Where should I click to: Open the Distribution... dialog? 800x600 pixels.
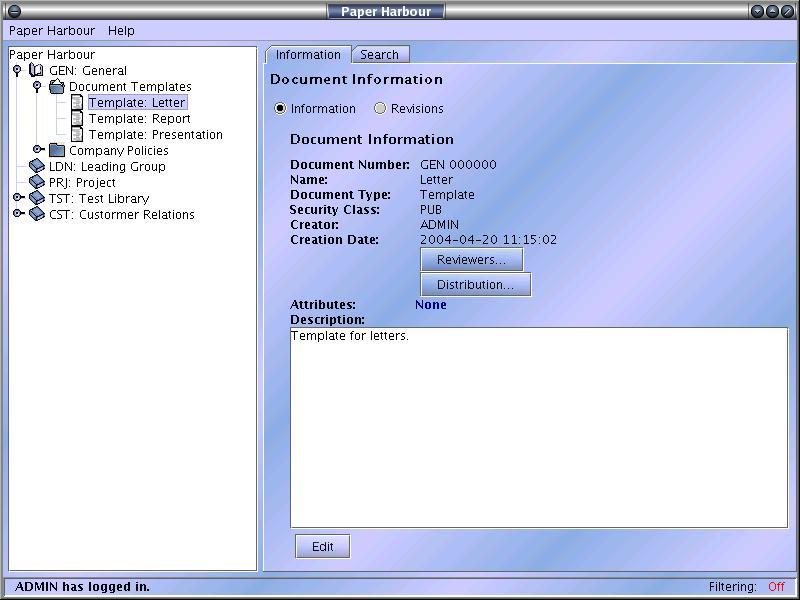(476, 284)
